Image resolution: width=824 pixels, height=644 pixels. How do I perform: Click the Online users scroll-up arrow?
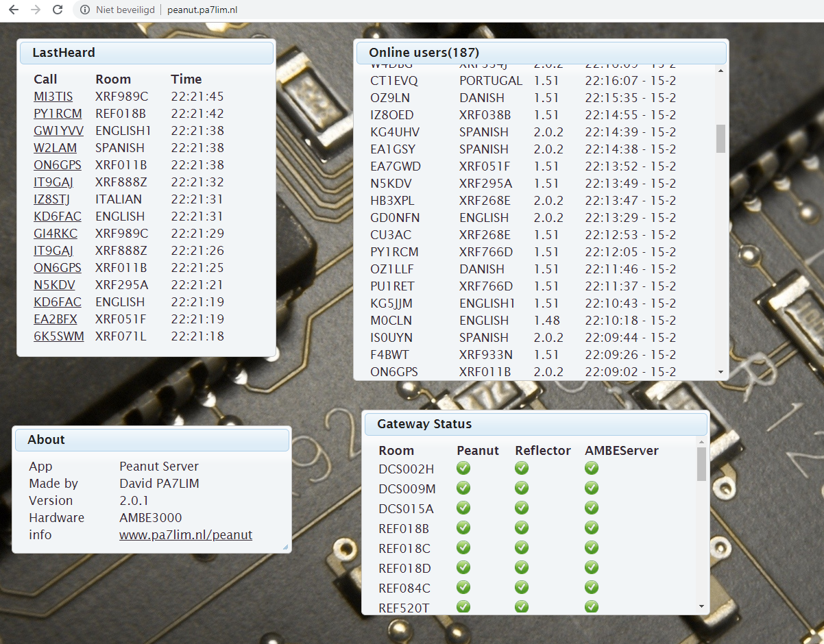tap(720, 70)
